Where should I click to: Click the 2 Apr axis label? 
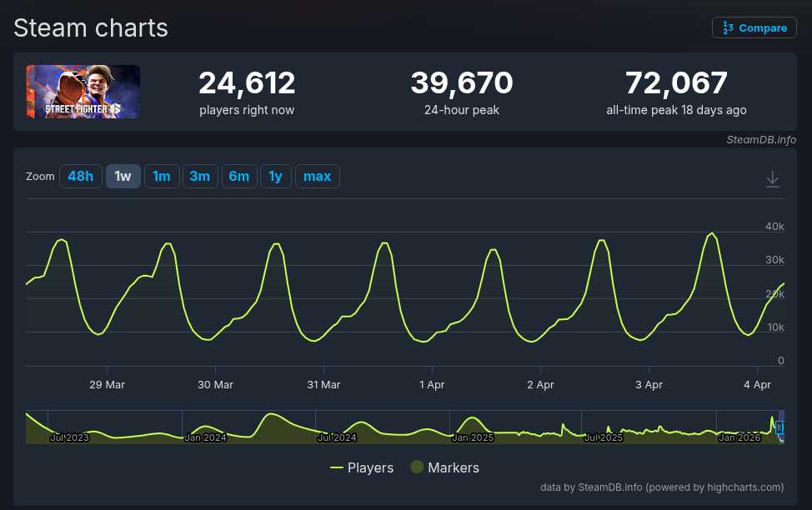click(x=541, y=385)
